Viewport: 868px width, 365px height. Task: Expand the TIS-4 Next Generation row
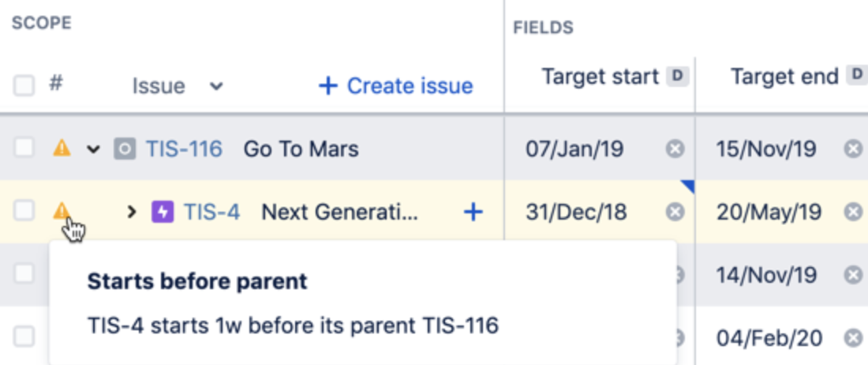coord(131,212)
